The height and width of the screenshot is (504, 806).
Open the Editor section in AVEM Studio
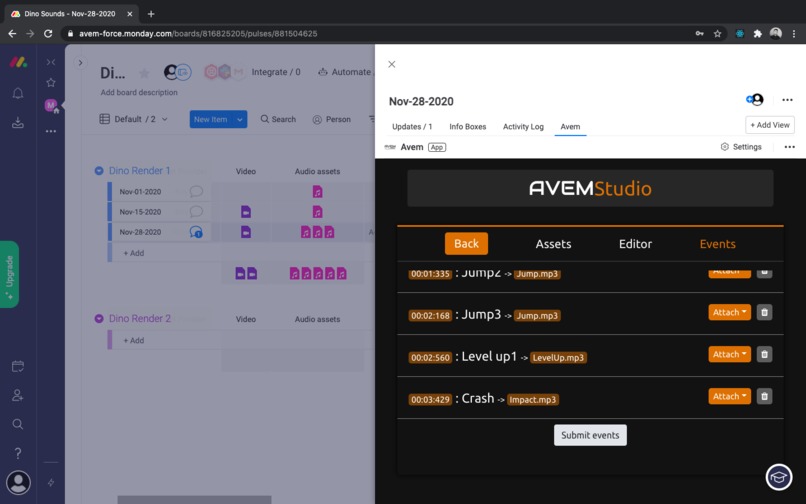[x=635, y=244]
